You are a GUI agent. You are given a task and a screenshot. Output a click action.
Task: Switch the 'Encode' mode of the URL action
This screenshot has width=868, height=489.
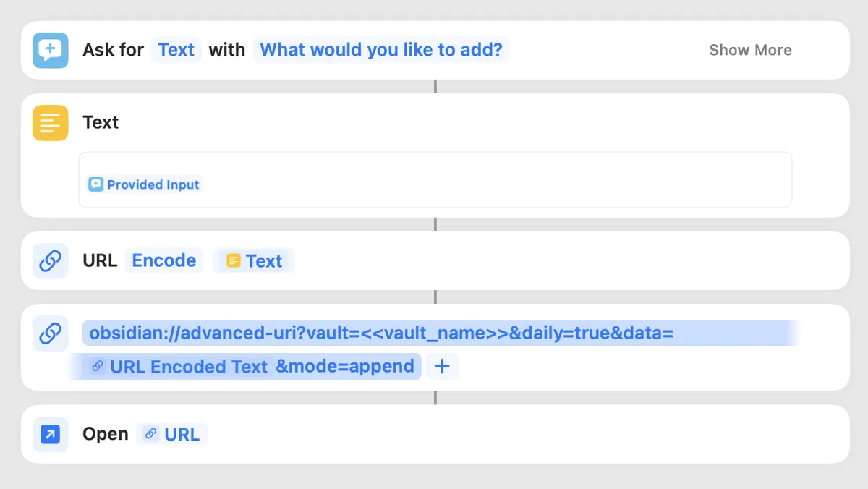(163, 260)
